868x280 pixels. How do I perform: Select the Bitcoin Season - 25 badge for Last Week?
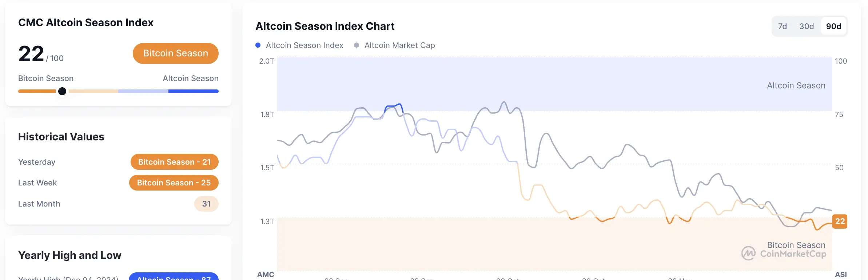point(174,183)
